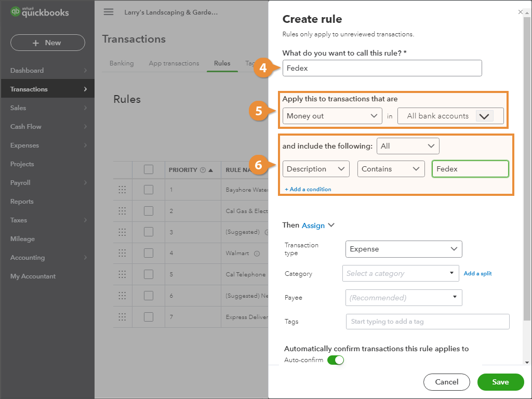Open the hamburger navigation menu

[109, 12]
